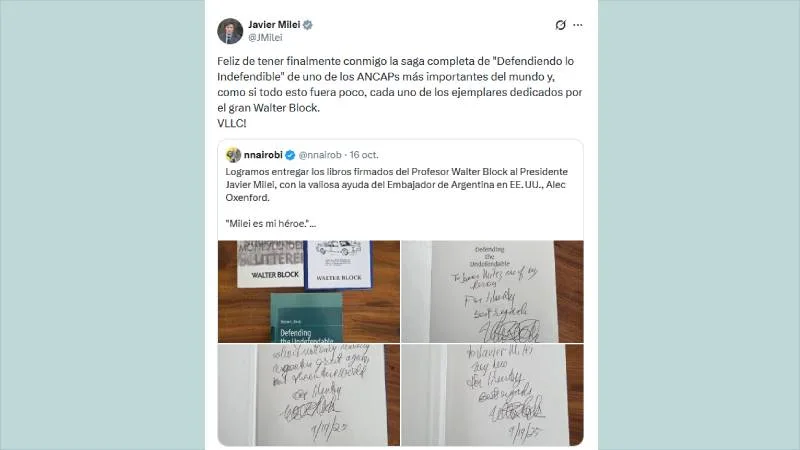Viewport: 800px width, 450px height.
Task: Click the @nnairob handle in quoted tweet
Action: [320, 155]
